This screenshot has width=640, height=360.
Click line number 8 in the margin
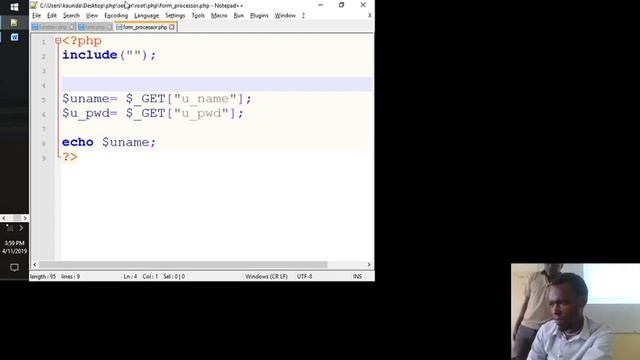pyautogui.click(x=44, y=144)
